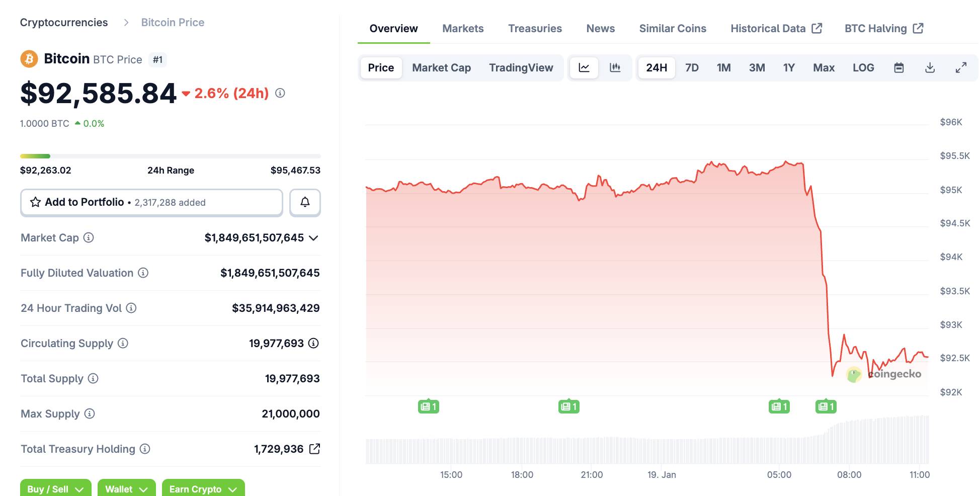The image size is (980, 496).
Task: Open the Earn Crypto dropdown
Action: coord(202,488)
